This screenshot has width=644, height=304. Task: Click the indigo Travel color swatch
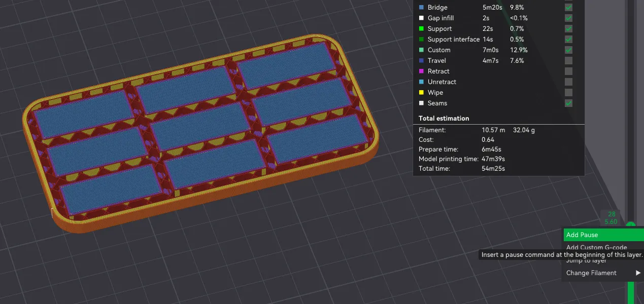421,61
